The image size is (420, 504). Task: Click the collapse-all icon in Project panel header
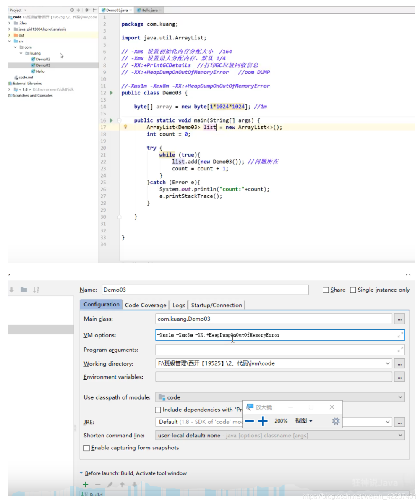(78, 10)
